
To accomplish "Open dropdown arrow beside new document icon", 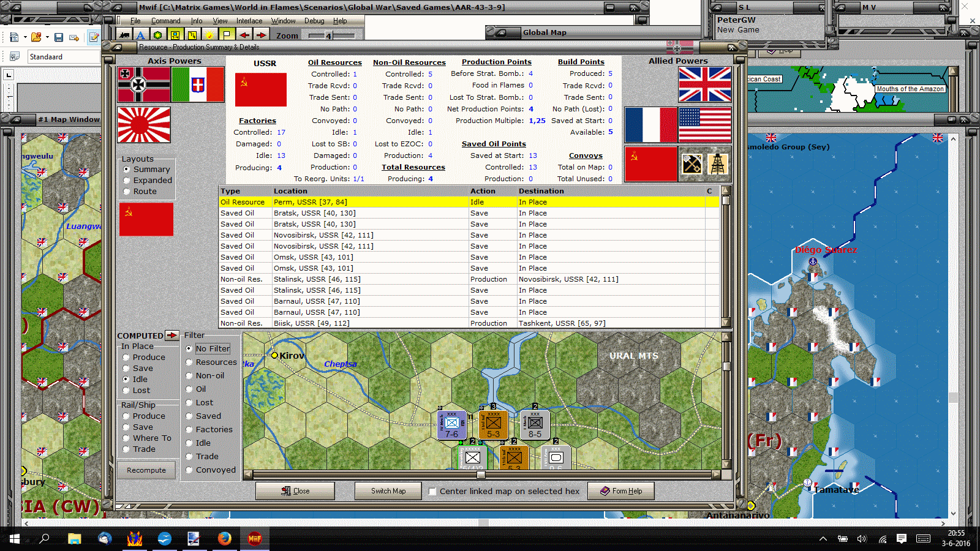I will (x=25, y=37).
